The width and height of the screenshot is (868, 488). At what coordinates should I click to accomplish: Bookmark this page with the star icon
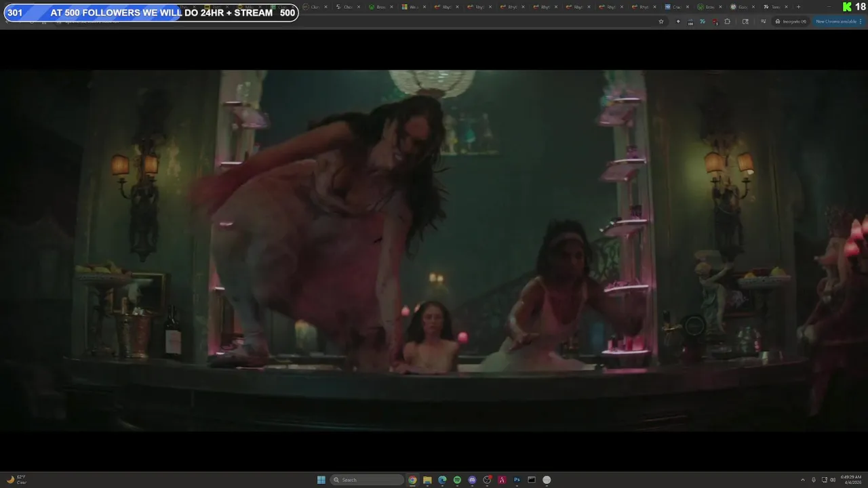(661, 22)
